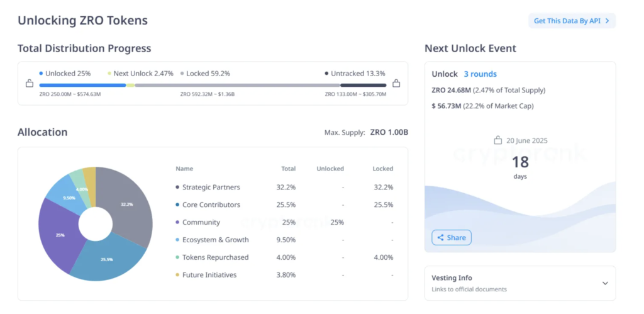Open the 3 rounds link
644x314 pixels.
480,74
